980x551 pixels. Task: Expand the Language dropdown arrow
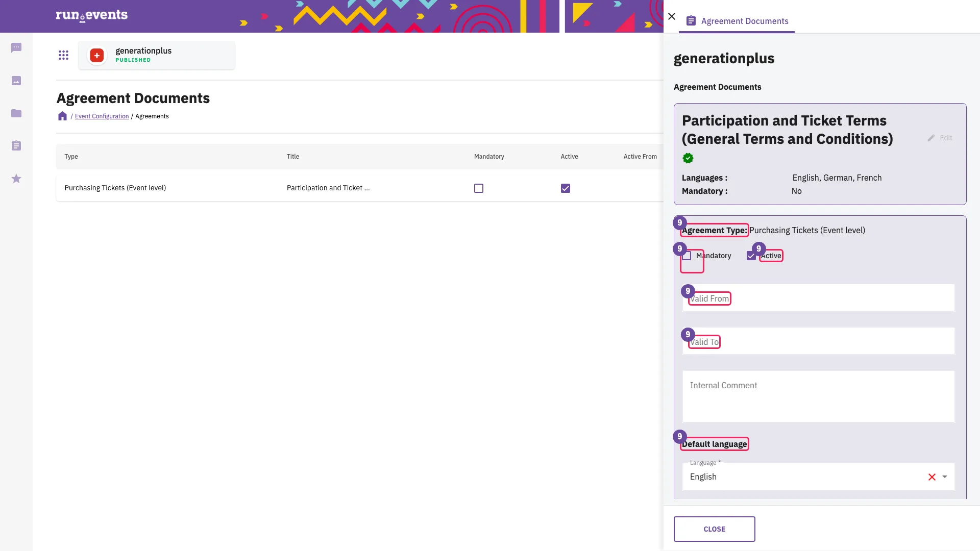point(945,477)
